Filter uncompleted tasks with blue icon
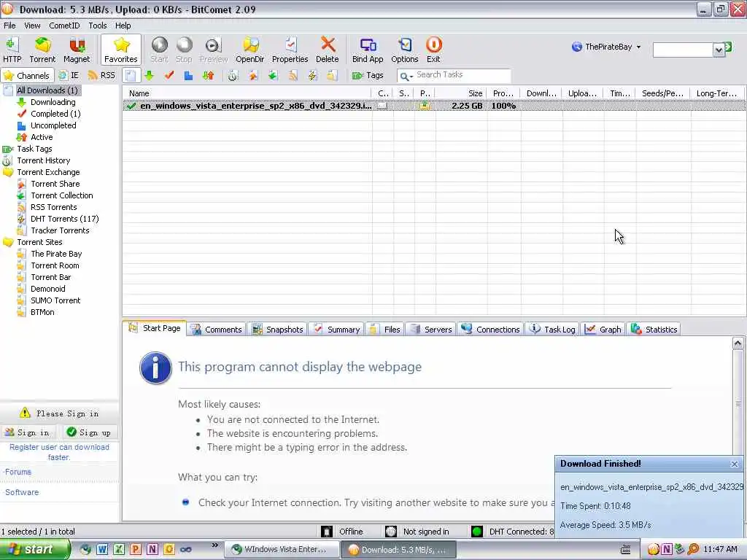Screen dimensions: 747x560 pyautogui.click(x=189, y=75)
